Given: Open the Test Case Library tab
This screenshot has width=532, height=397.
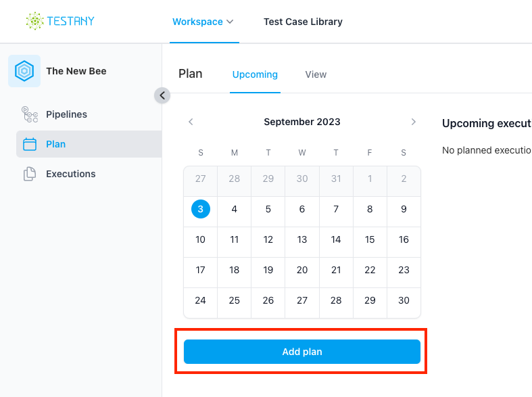Looking at the screenshot, I should click(303, 22).
